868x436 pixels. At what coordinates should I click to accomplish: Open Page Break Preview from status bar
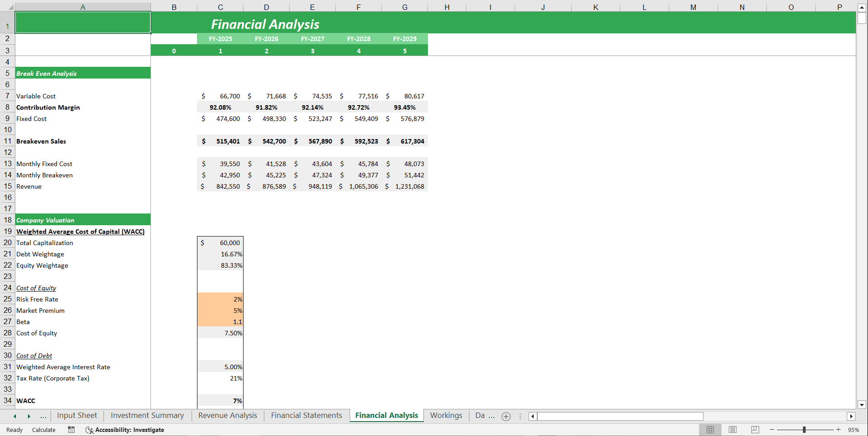[x=755, y=430]
